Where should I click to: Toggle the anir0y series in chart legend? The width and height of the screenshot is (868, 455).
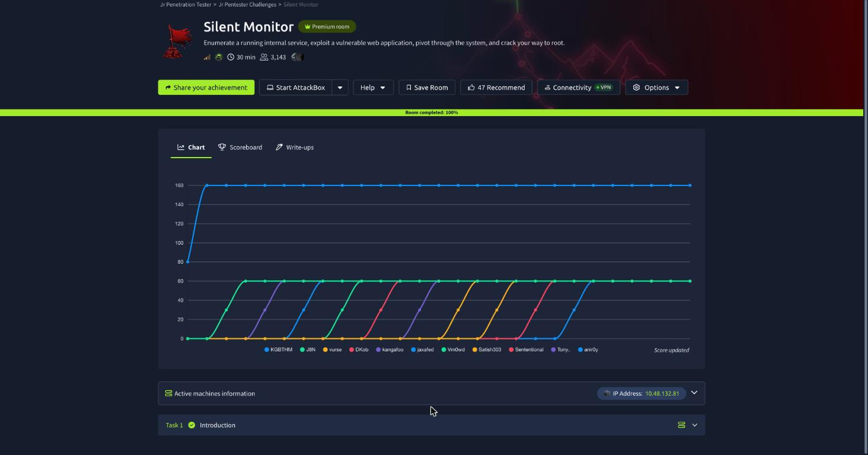pyautogui.click(x=588, y=350)
